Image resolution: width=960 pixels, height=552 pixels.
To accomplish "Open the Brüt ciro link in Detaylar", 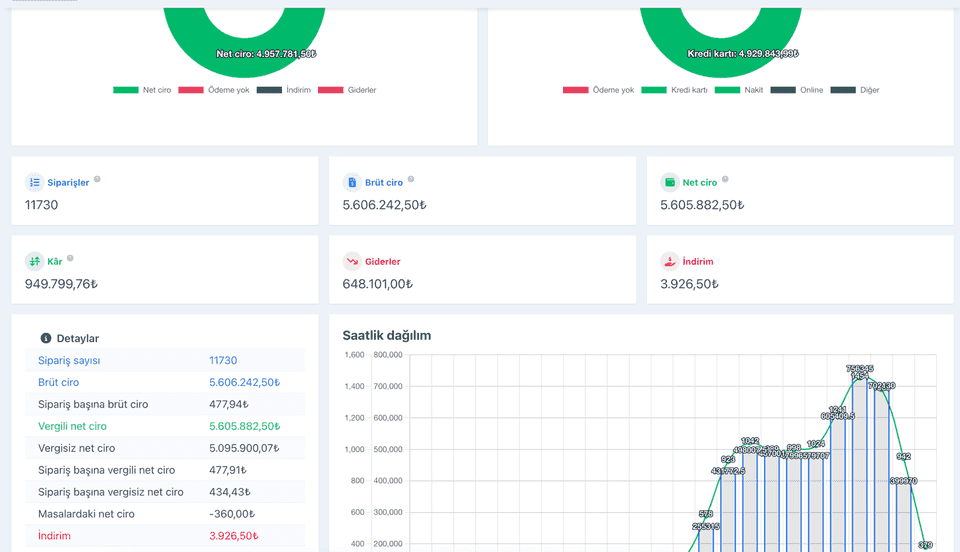I will pyautogui.click(x=58, y=382).
